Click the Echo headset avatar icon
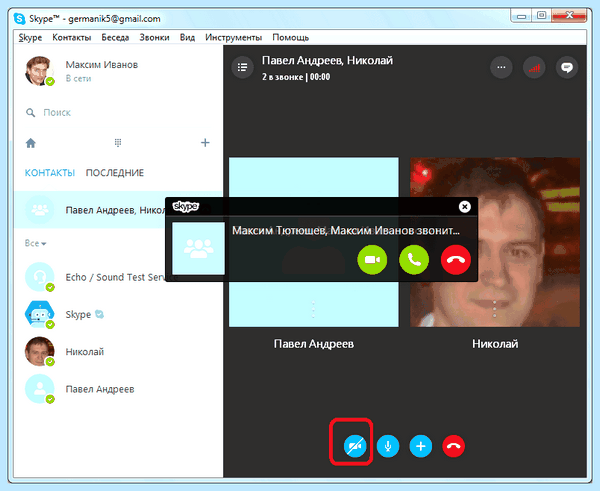This screenshot has height=491, width=600. (x=39, y=277)
